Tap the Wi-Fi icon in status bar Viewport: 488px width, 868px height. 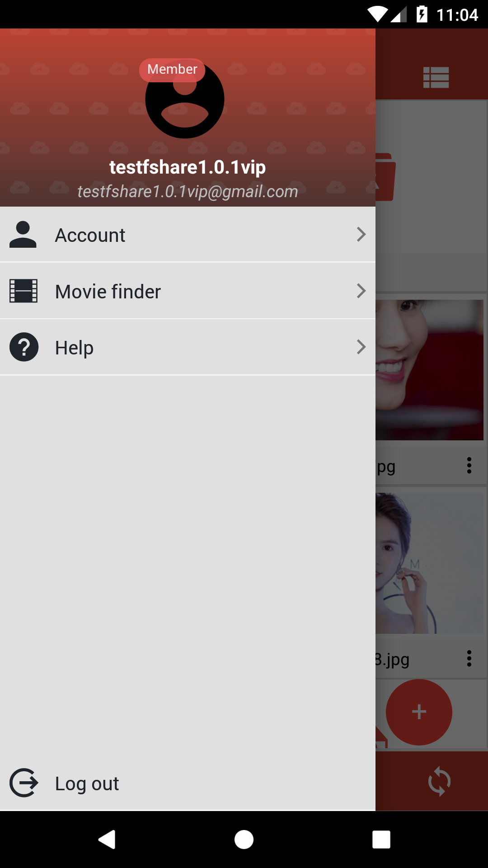(x=377, y=14)
